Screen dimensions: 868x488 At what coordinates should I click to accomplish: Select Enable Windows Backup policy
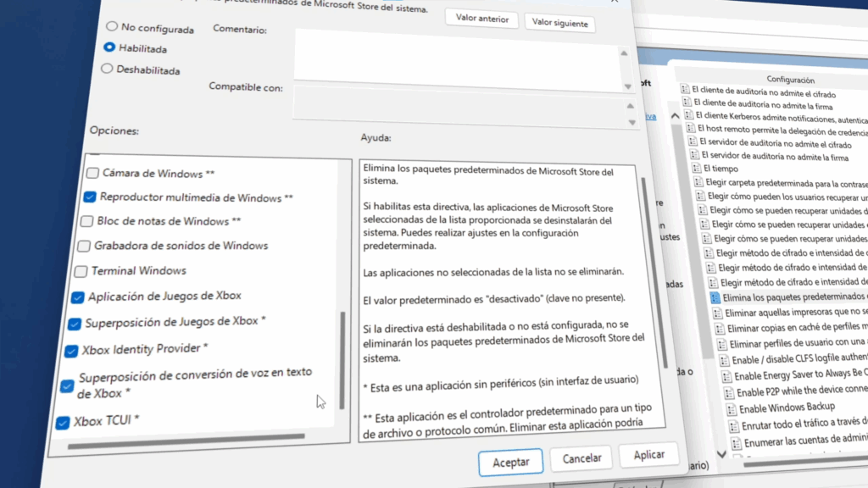click(787, 408)
